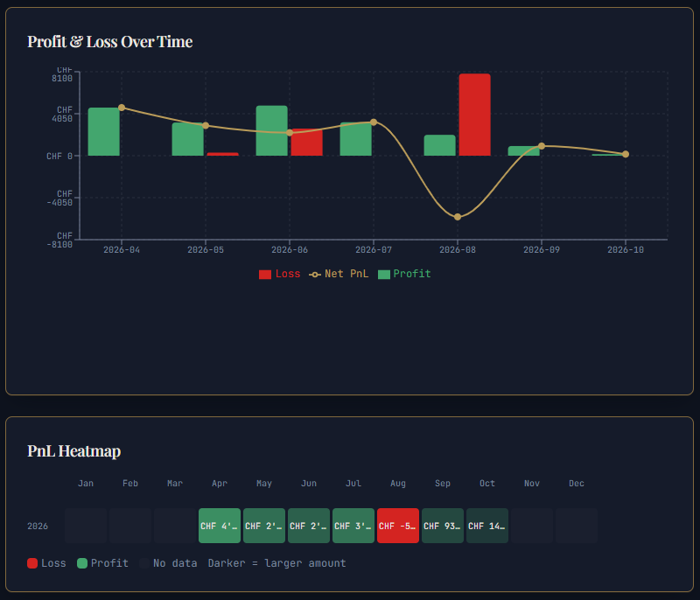Click the 2026-10 x-axis label
700x600 pixels.
[626, 250]
